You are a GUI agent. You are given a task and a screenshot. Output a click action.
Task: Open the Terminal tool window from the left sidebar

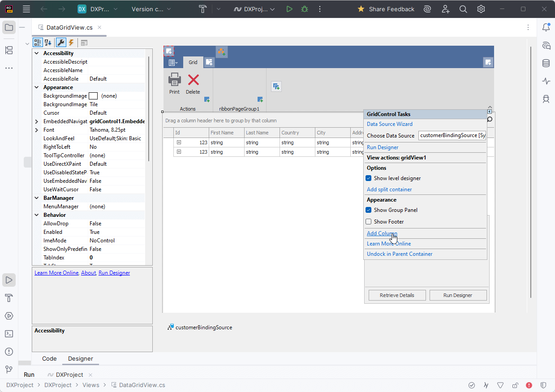[9, 334]
